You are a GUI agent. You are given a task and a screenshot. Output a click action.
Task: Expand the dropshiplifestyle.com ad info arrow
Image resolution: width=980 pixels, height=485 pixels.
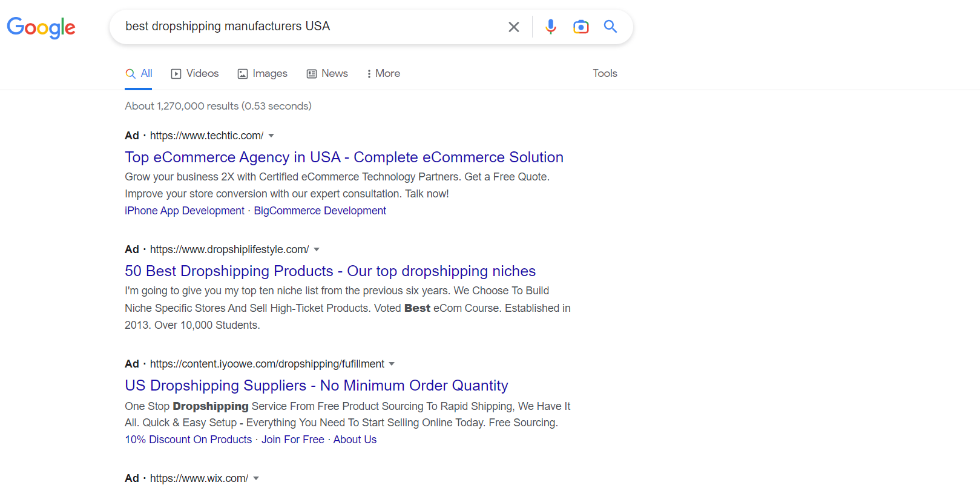(x=317, y=249)
